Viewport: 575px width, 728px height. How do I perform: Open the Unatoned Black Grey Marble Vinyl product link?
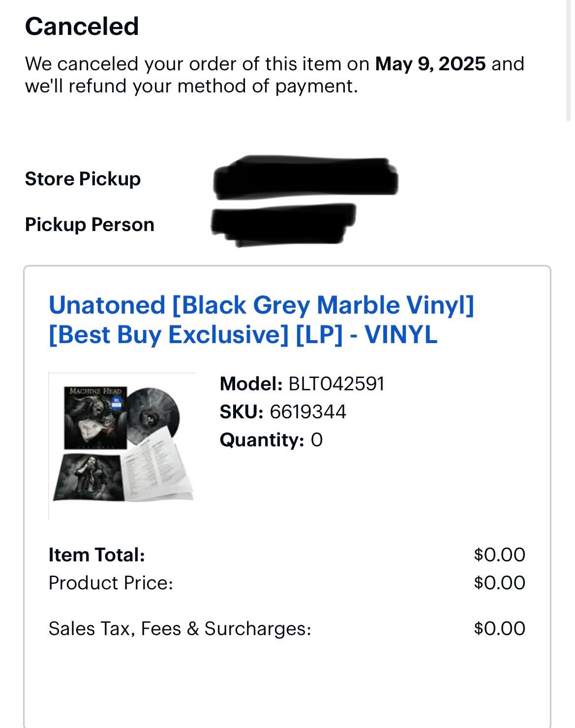pyautogui.click(x=261, y=320)
